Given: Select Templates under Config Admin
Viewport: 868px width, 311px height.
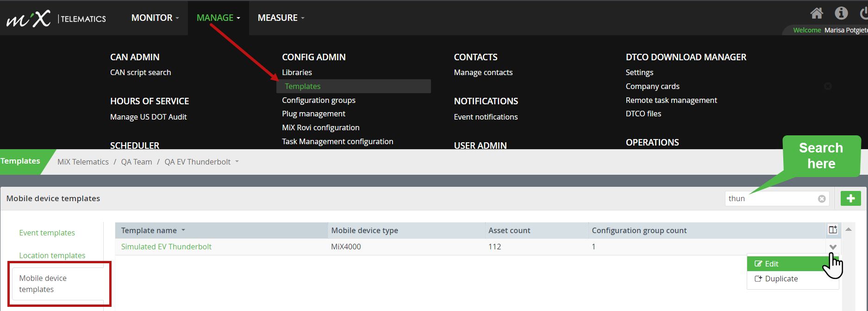Looking at the screenshot, I should tap(303, 86).
